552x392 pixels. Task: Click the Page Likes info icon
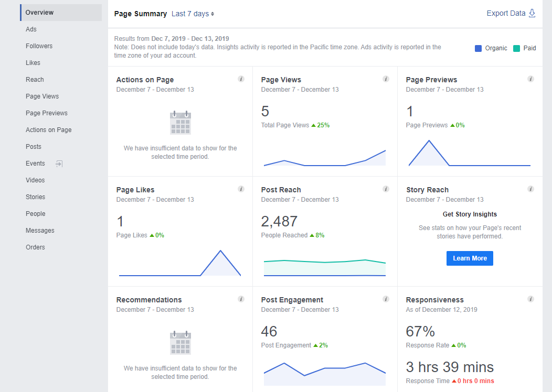coord(241,189)
